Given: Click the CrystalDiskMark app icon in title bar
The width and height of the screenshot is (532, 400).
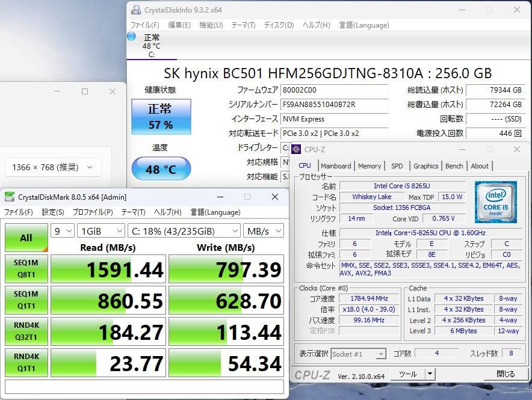Looking at the screenshot, I should (x=10, y=197).
